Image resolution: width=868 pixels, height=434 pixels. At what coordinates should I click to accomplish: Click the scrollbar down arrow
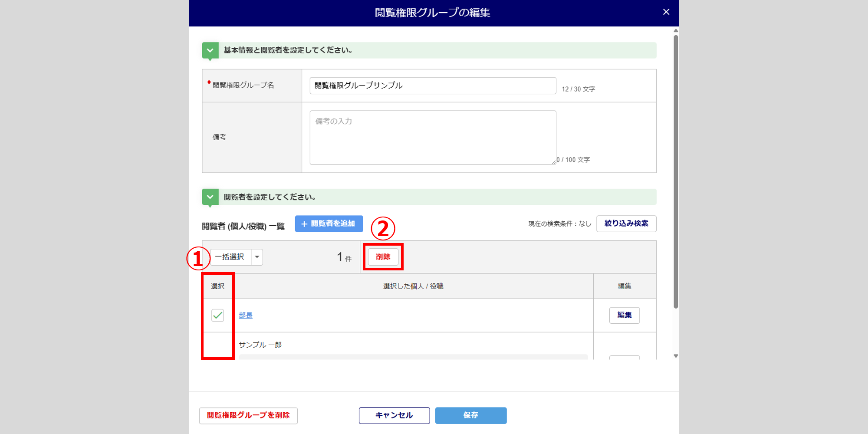(676, 356)
